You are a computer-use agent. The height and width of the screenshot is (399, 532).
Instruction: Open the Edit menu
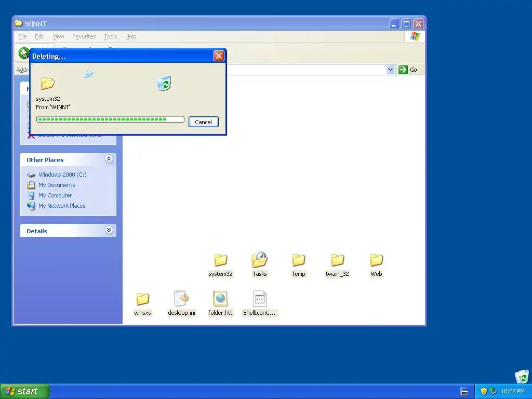click(39, 36)
